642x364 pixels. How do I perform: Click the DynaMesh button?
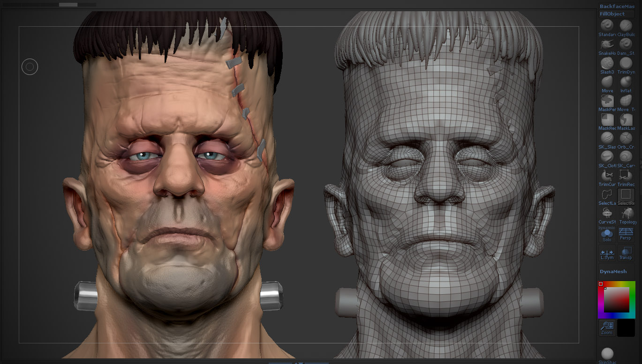click(617, 272)
